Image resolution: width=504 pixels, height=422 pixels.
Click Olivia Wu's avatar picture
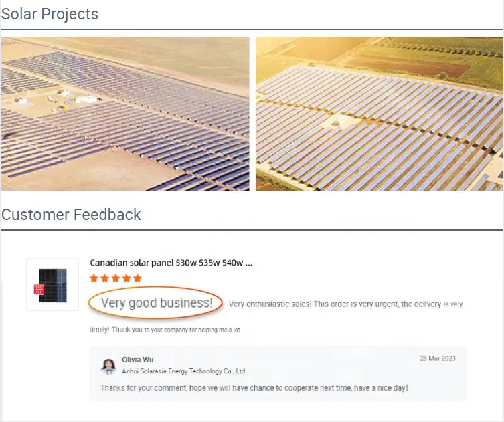(108, 366)
